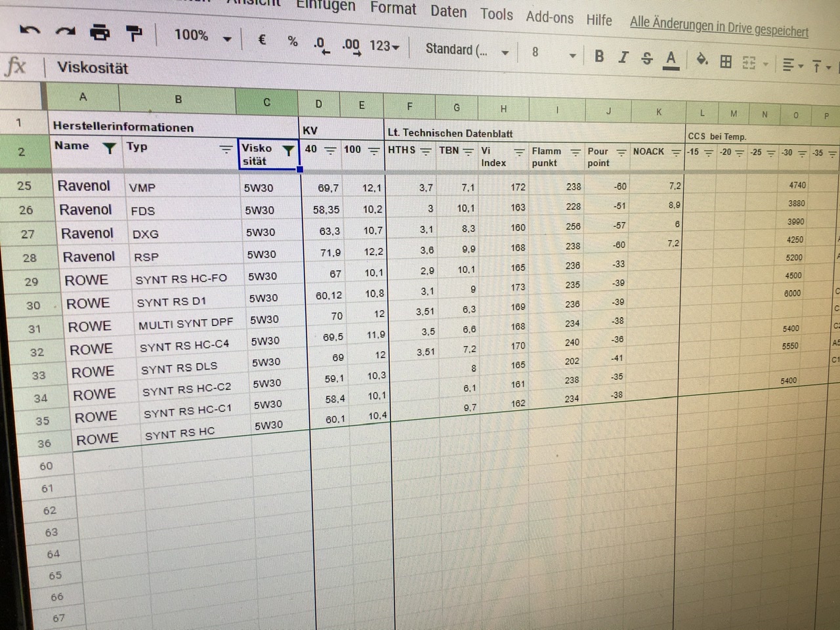
Task: Click the print icon
Action: pos(100,32)
